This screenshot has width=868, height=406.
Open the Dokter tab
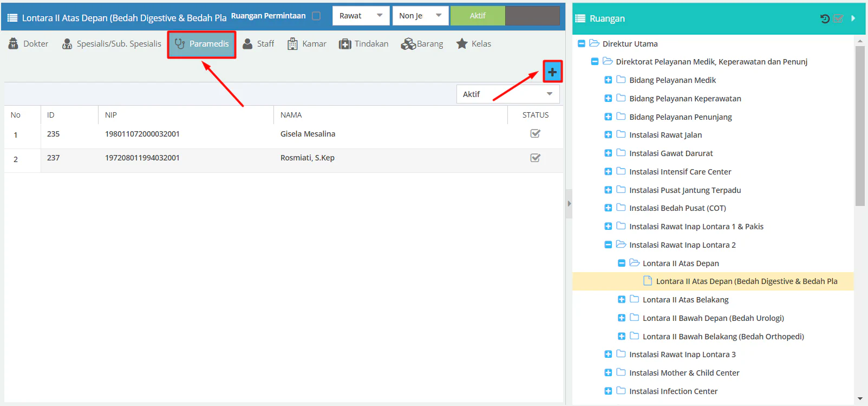tap(29, 44)
